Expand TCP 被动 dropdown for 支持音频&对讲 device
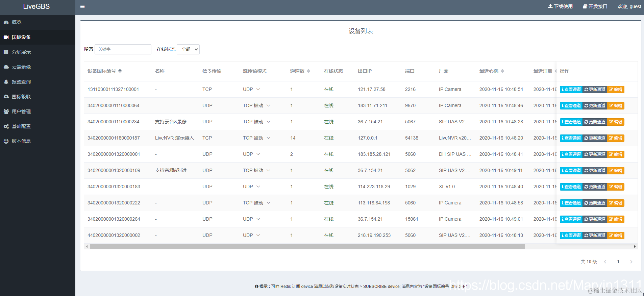The height and width of the screenshot is (296, 644). [269, 170]
